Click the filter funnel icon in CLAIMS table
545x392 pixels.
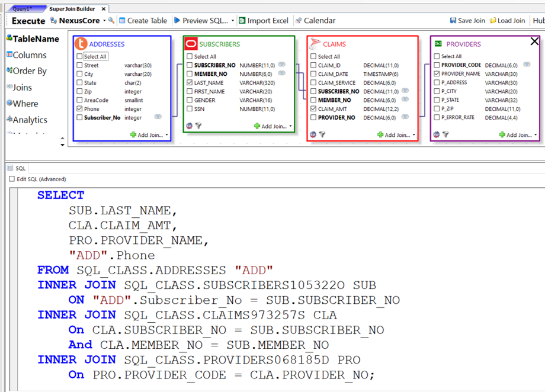point(322,135)
